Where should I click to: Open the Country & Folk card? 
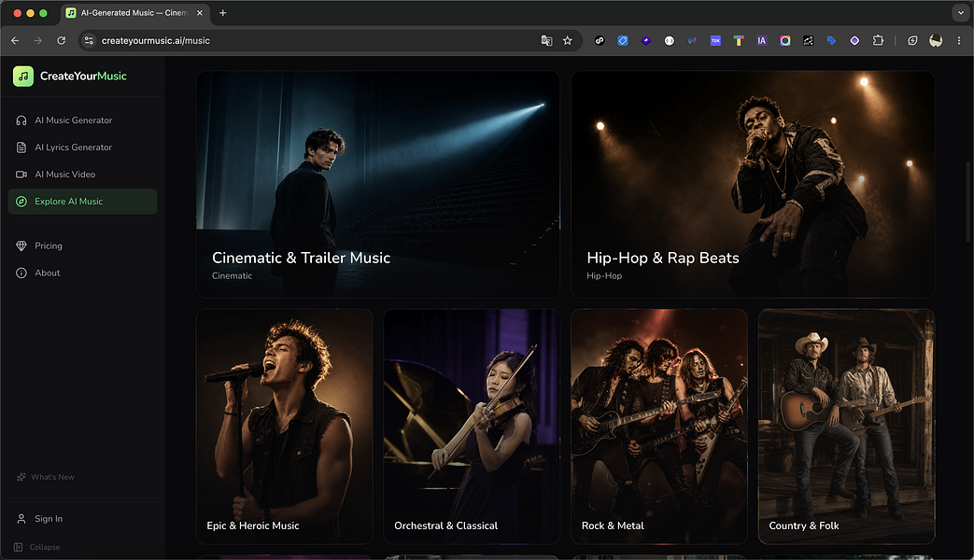point(847,427)
